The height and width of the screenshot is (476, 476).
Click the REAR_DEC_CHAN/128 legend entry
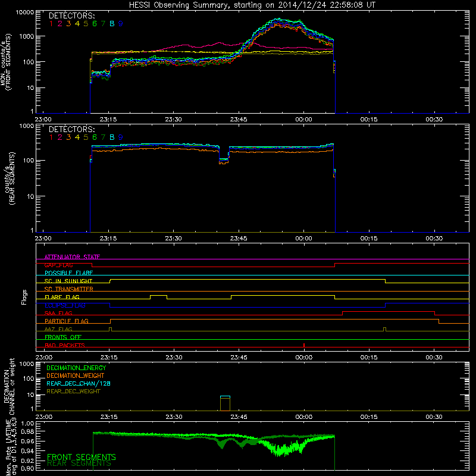(x=79, y=383)
